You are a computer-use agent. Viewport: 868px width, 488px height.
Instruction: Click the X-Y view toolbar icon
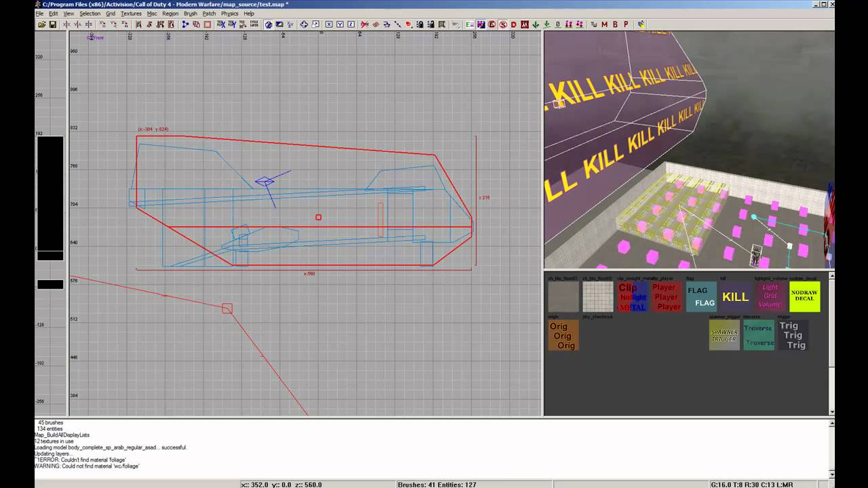click(290, 24)
